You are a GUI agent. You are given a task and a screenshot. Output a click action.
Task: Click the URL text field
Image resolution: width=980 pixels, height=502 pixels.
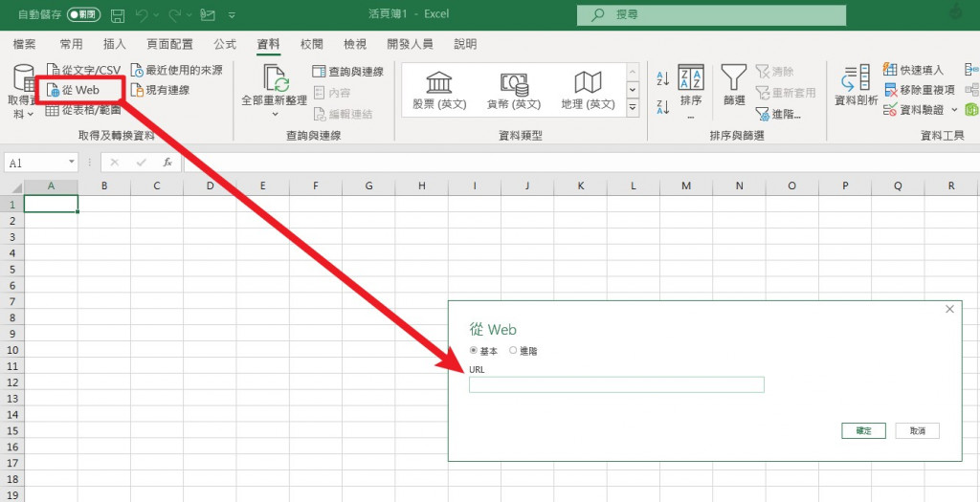coord(616,384)
